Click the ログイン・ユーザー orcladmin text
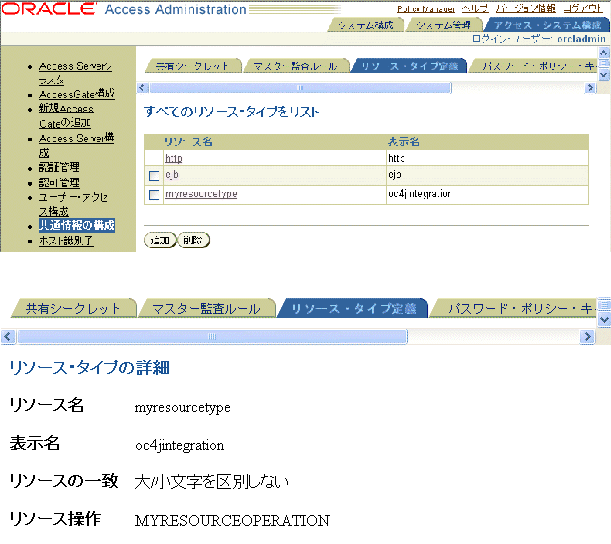This screenshot has width=611, height=544. [539, 39]
